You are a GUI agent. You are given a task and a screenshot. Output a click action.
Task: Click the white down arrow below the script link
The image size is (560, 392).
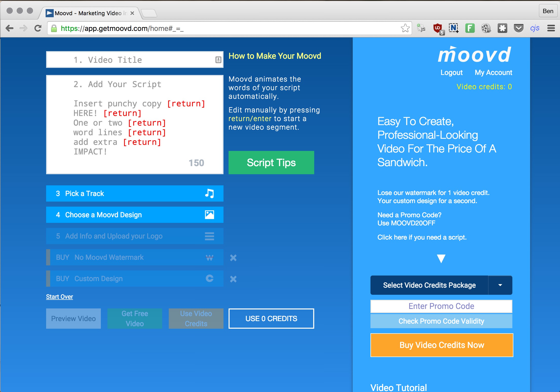click(441, 259)
